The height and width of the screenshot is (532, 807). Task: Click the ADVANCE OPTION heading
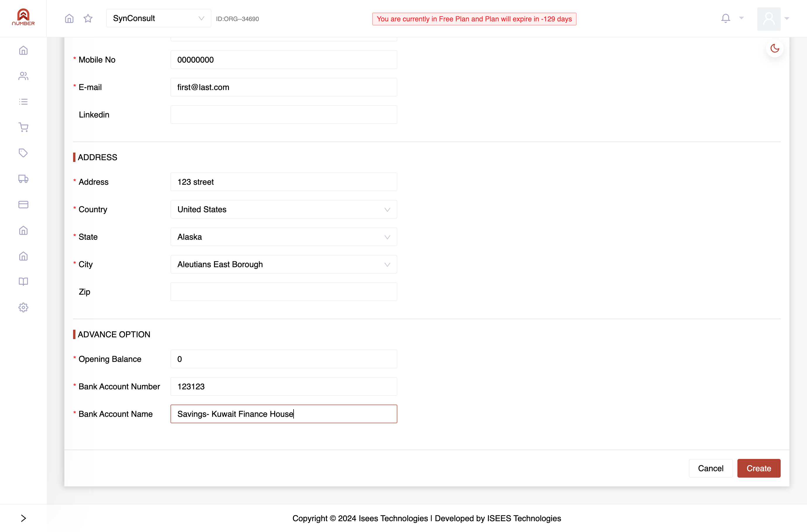[x=114, y=334]
